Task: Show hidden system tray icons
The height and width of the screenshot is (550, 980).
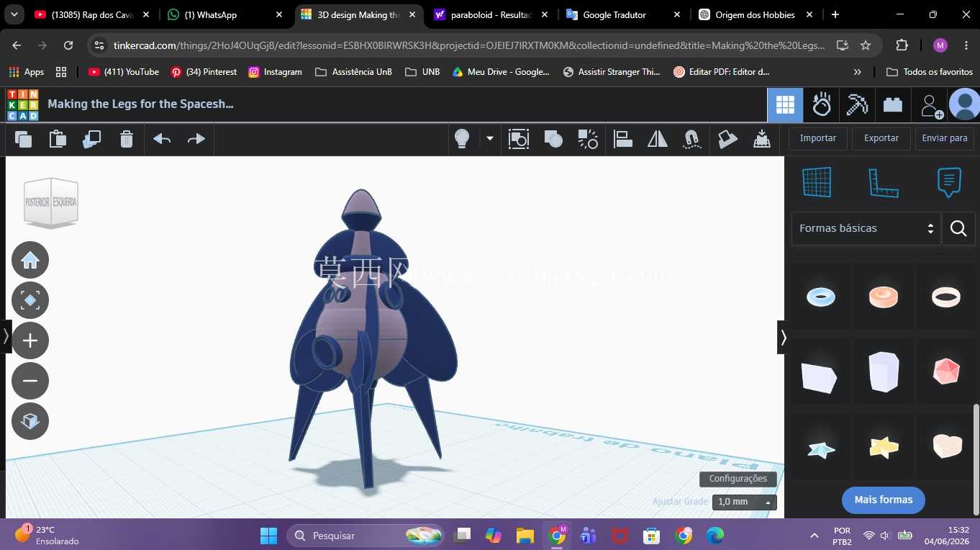Action: 815,536
